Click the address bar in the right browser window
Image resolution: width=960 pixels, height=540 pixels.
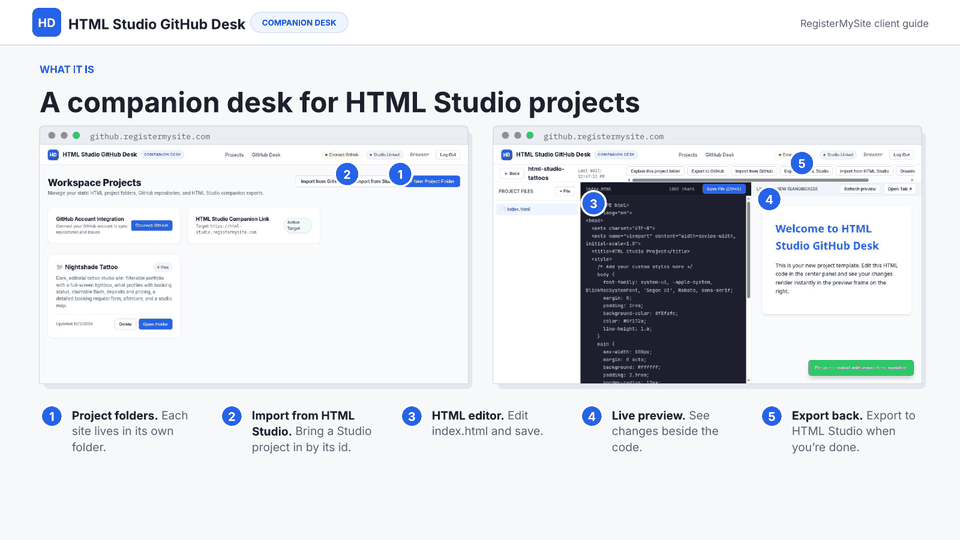pyautogui.click(x=604, y=137)
